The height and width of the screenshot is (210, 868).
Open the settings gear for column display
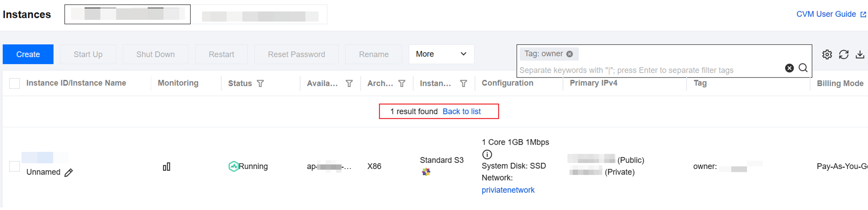coord(827,54)
